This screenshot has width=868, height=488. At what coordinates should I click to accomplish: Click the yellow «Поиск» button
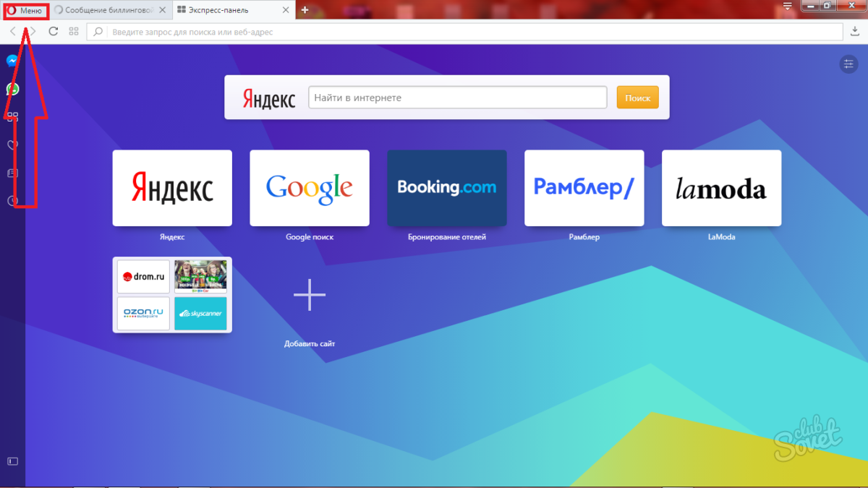(637, 98)
